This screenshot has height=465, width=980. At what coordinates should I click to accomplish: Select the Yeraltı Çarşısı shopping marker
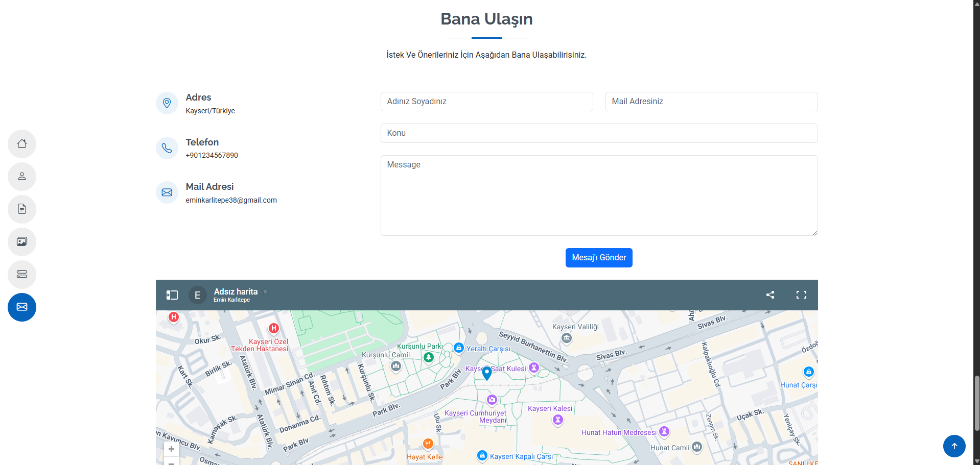pos(459,348)
